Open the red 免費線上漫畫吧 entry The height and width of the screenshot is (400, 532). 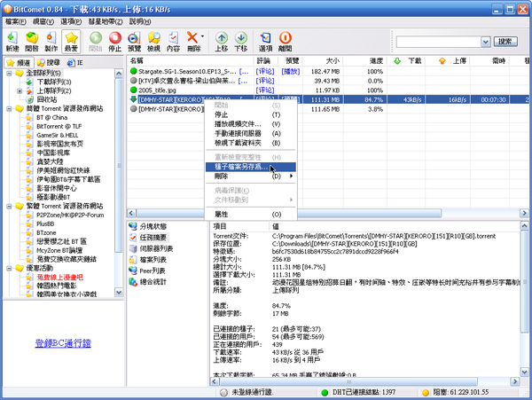pos(60,277)
